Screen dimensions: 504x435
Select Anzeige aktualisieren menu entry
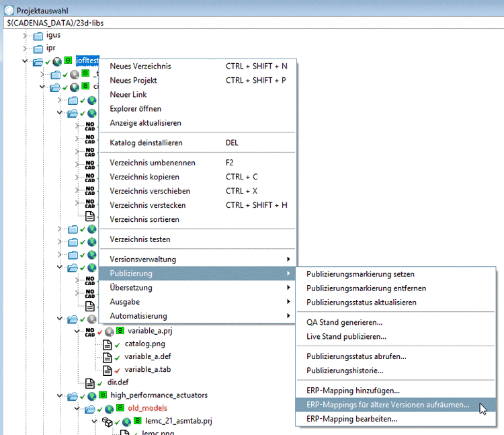pos(198,123)
